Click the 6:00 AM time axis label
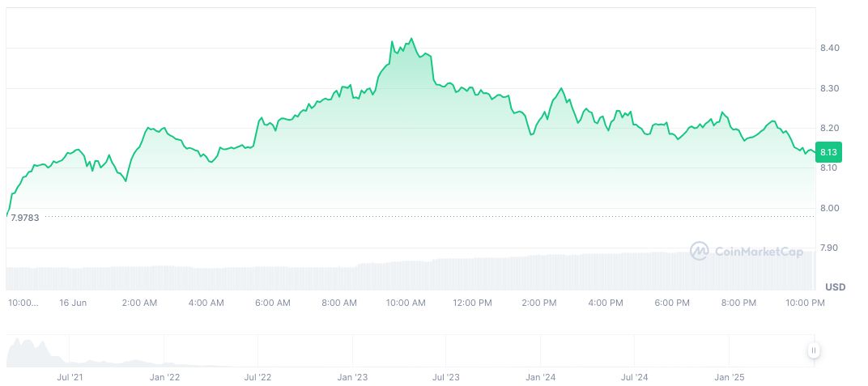The width and height of the screenshot is (868, 386). [x=272, y=303]
